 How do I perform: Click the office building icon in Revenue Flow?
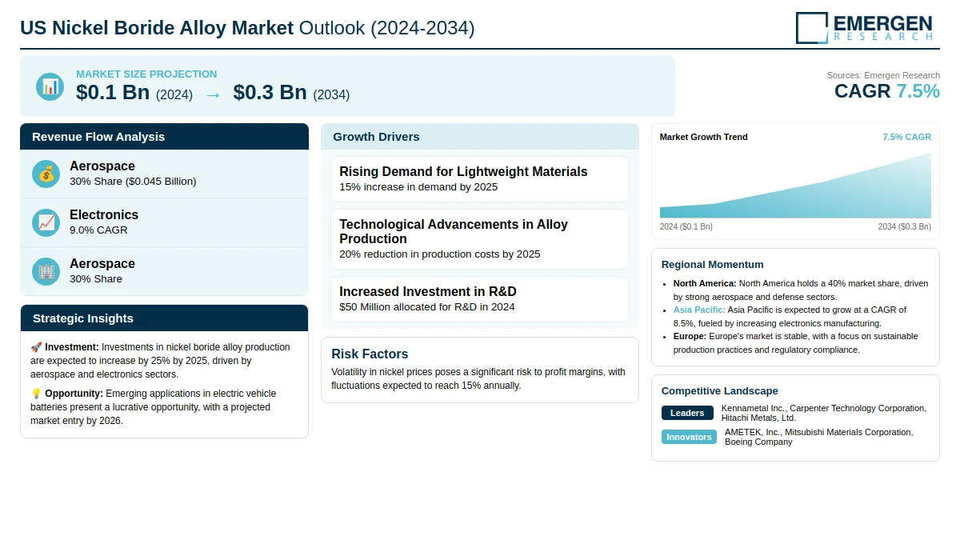[x=46, y=271]
